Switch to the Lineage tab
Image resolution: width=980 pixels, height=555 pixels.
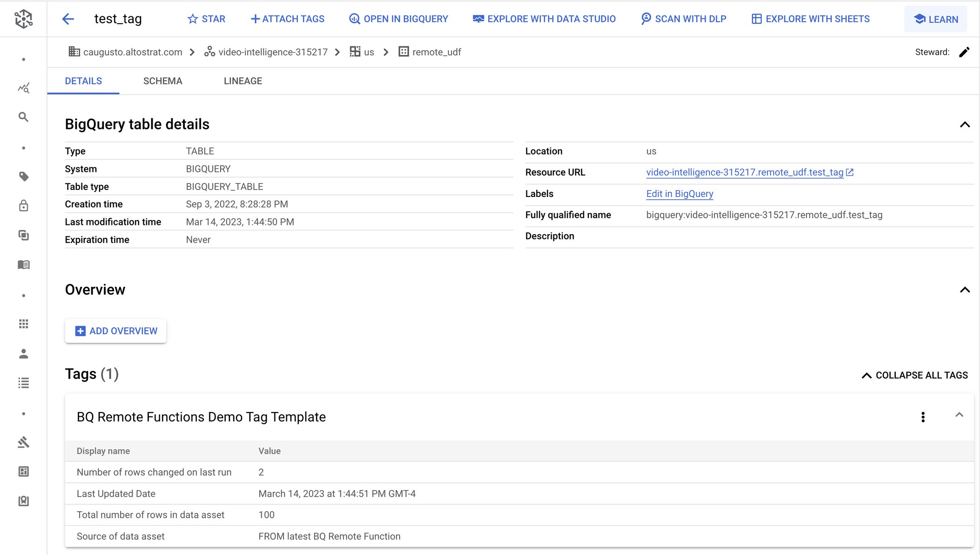point(243,81)
